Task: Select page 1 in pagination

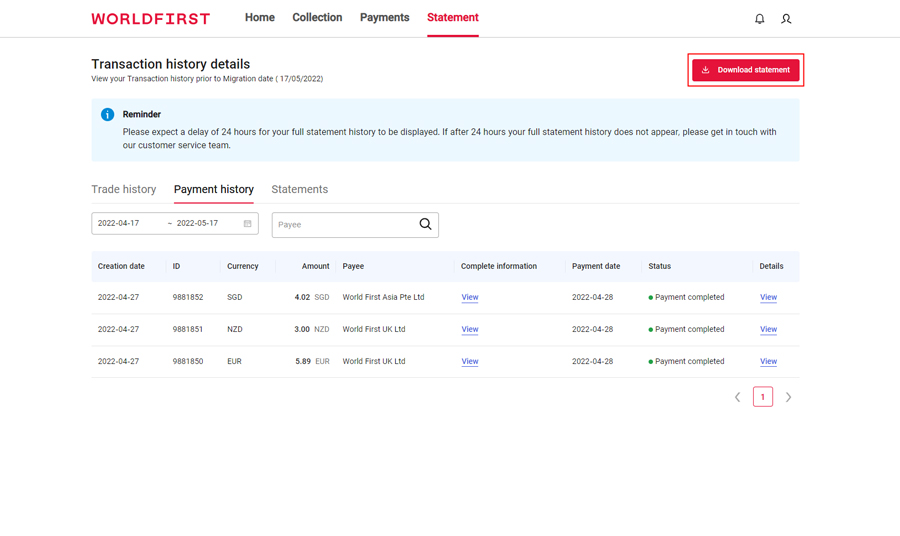Action: pyautogui.click(x=763, y=397)
